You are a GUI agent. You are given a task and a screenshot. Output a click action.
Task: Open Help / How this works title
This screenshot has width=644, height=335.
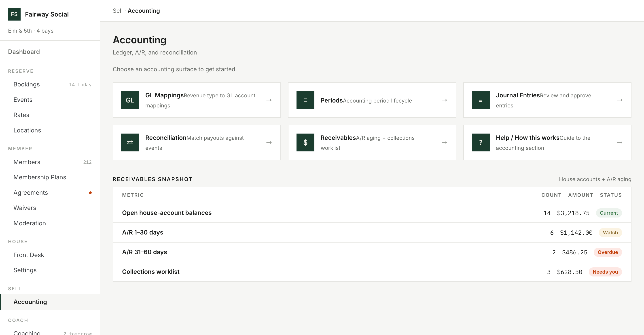527,138
